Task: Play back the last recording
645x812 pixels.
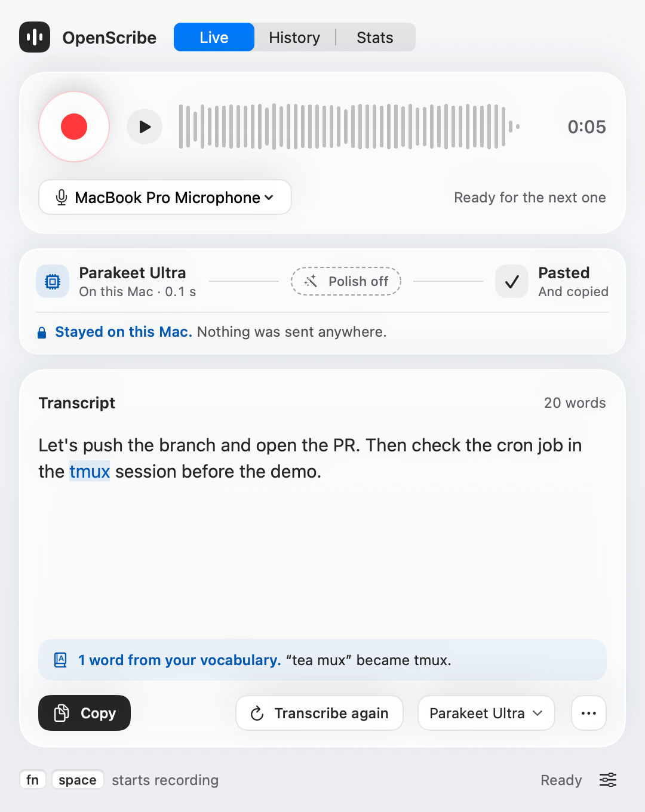Action: click(x=145, y=127)
